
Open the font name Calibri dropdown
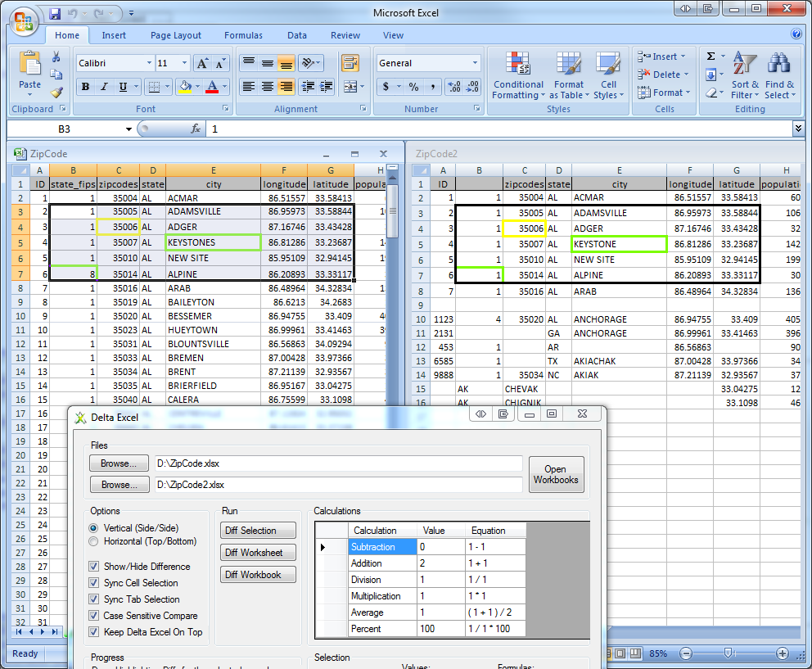click(x=149, y=63)
